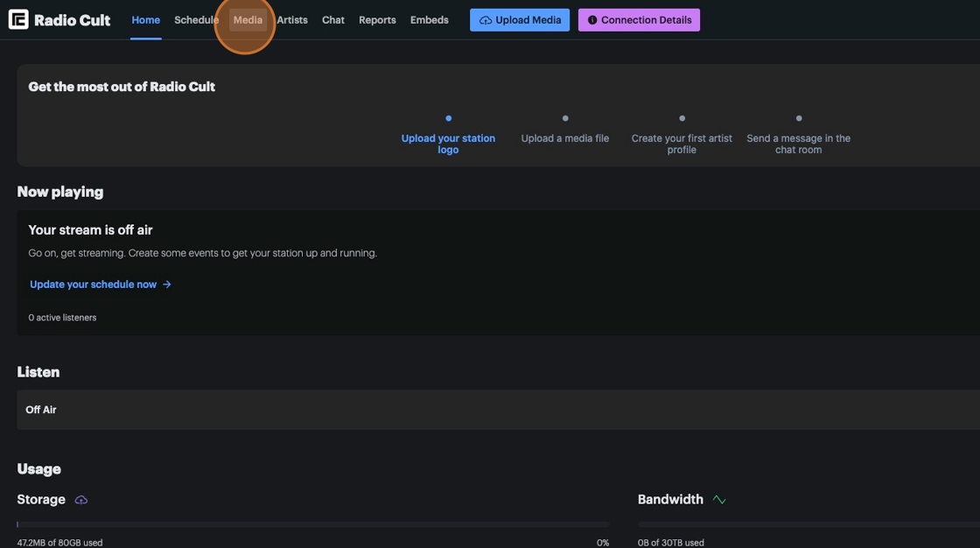
Task: Select Create your first artist profile step
Action: click(682, 144)
